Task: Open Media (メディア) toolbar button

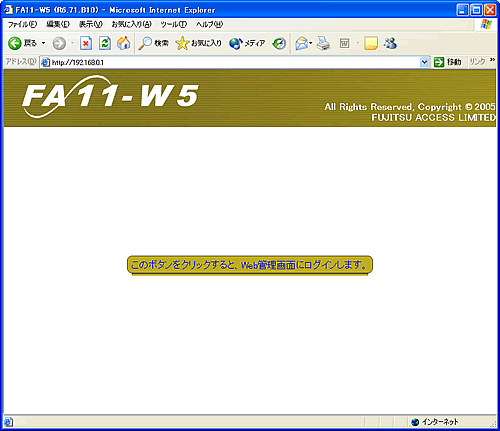Action: (x=247, y=43)
